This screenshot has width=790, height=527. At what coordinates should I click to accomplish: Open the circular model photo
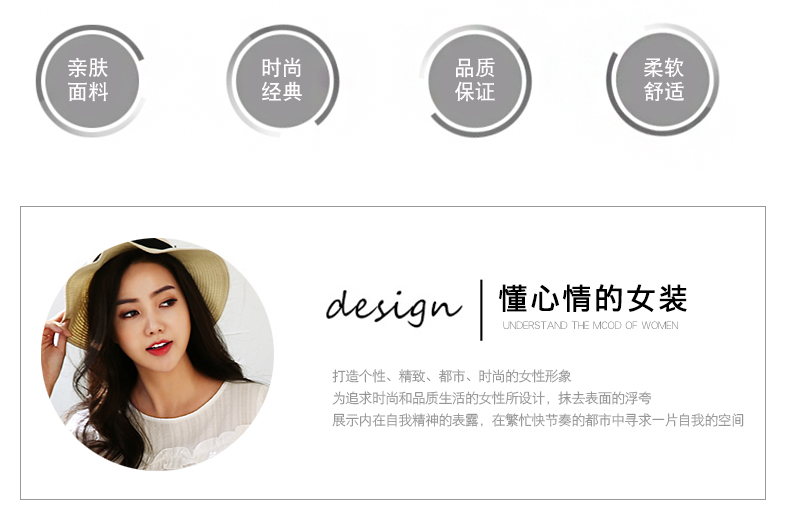[158, 355]
